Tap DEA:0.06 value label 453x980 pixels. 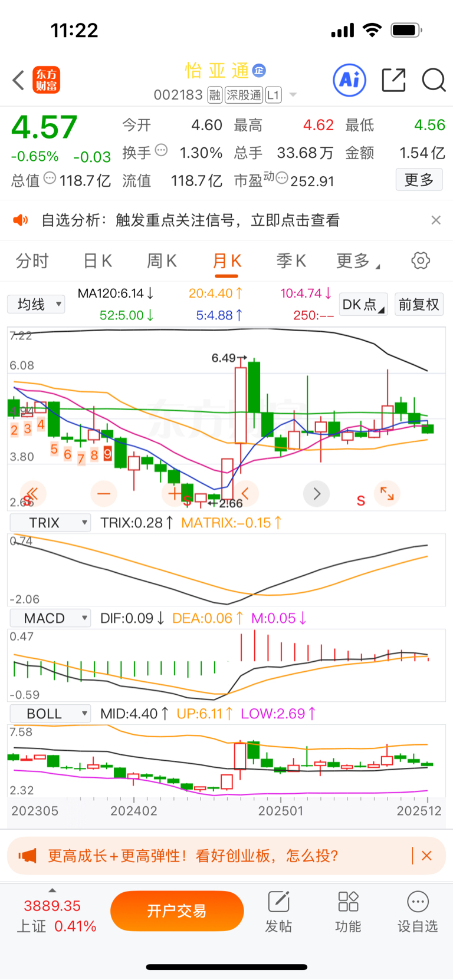(208, 618)
